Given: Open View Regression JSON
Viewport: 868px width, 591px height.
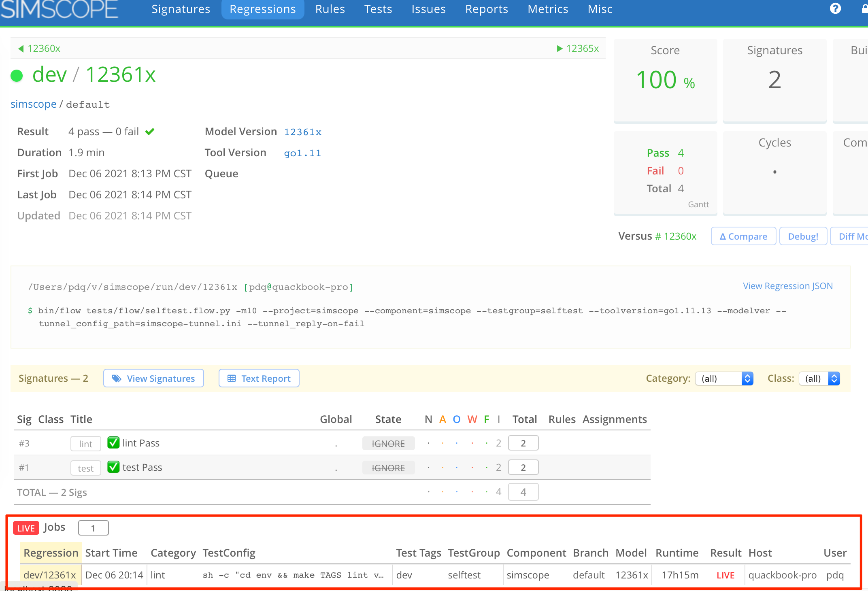Looking at the screenshot, I should 788,286.
